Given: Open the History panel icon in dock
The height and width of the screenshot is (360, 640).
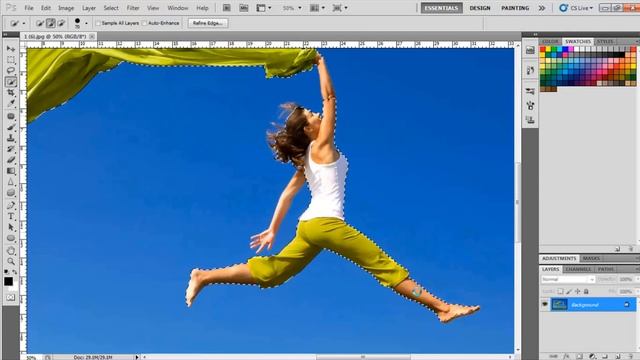Looking at the screenshot, I should tap(530, 70).
